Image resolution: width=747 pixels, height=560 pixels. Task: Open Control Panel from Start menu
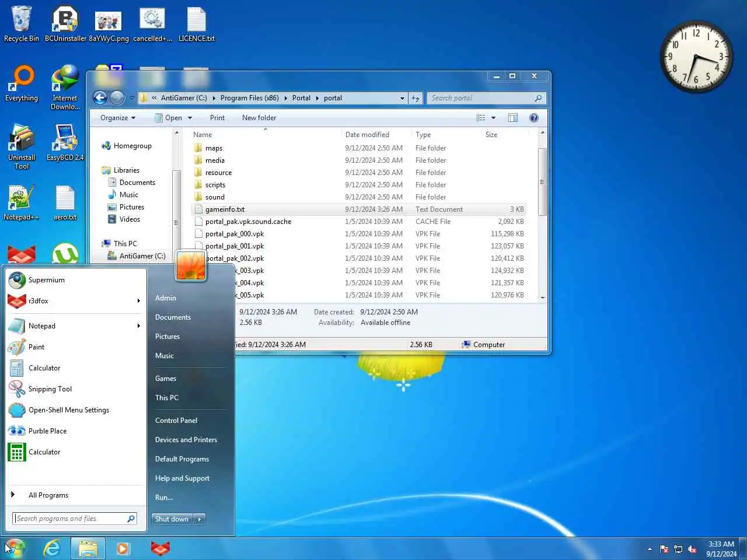[x=176, y=421]
